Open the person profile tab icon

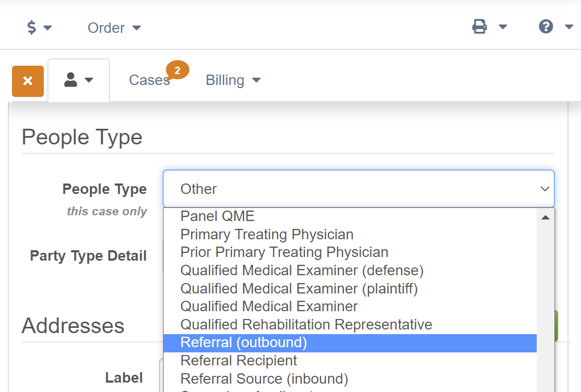(70, 80)
